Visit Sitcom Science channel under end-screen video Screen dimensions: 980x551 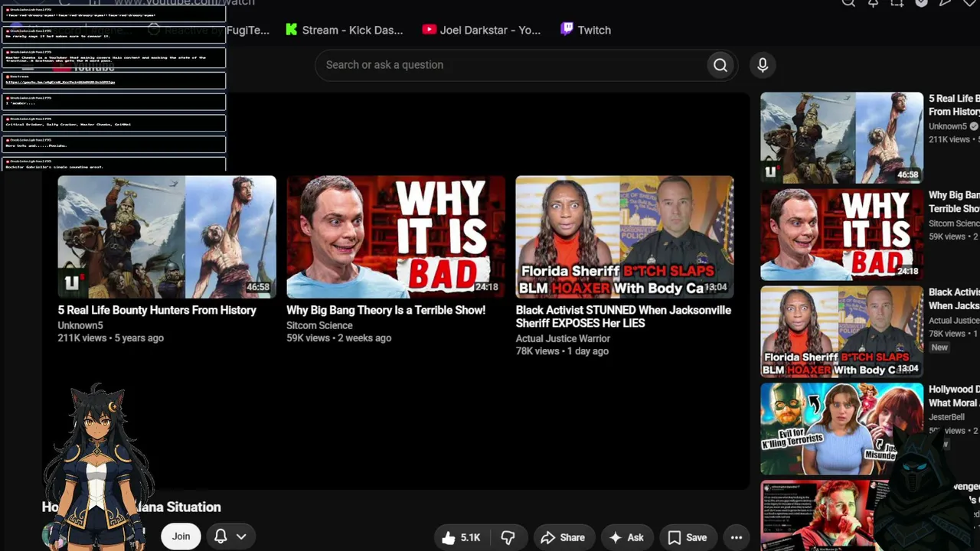319,325
